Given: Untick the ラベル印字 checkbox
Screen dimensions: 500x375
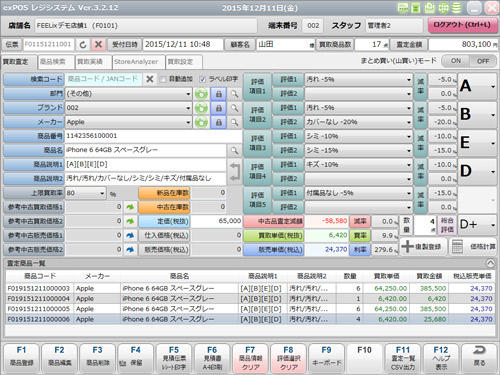Looking at the screenshot, I should click(202, 79).
